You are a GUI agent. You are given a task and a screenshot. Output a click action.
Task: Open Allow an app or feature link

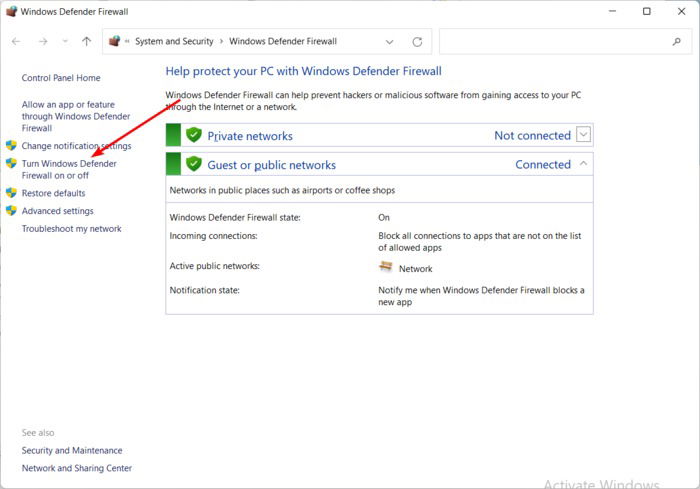click(76, 116)
